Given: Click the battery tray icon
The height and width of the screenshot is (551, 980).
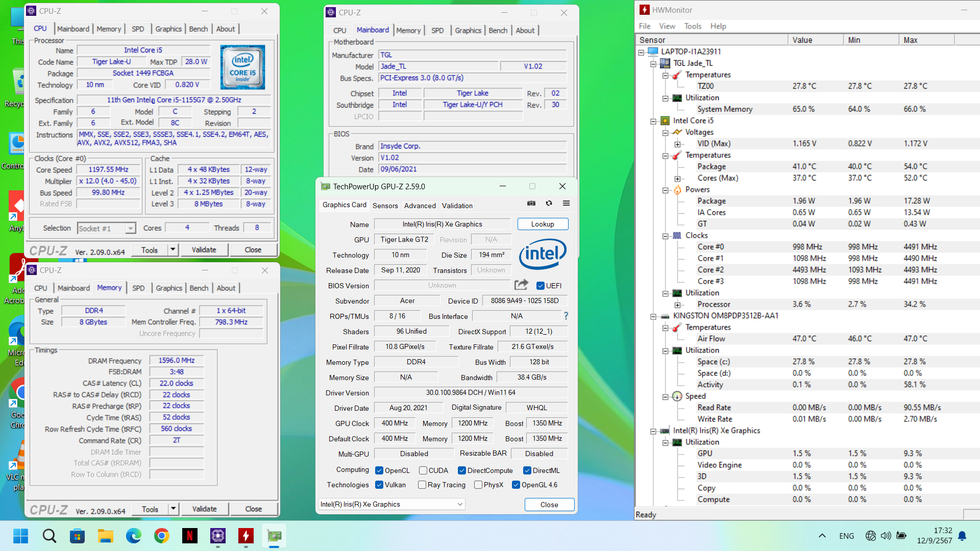Looking at the screenshot, I should pyautogui.click(x=901, y=536).
